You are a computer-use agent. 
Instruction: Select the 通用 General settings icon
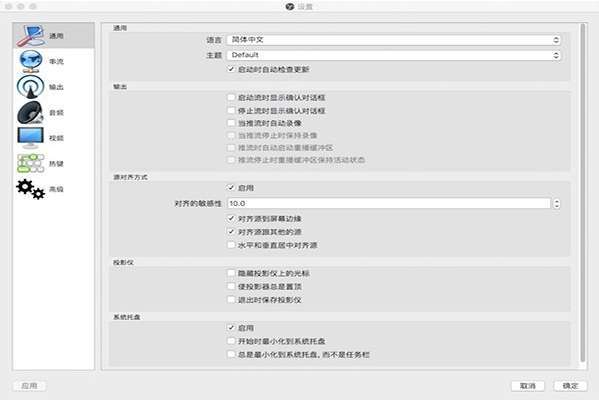pyautogui.click(x=31, y=36)
